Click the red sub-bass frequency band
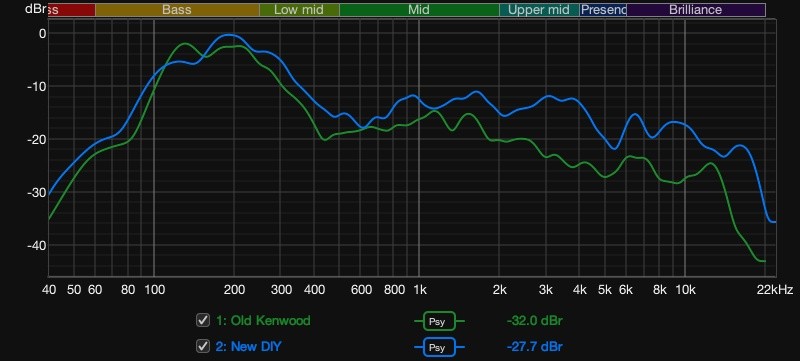 [x=71, y=10]
